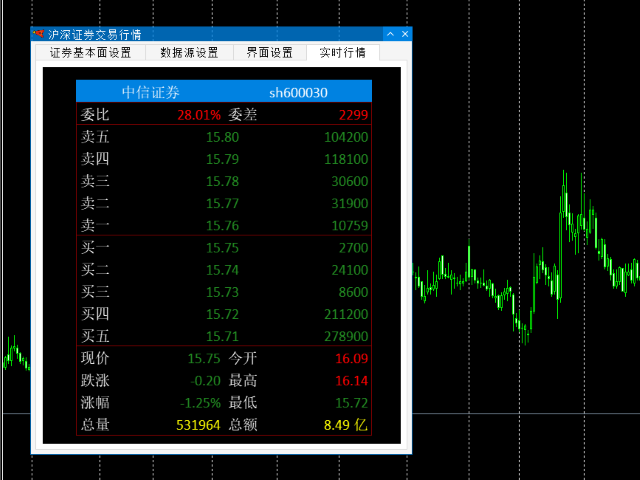Click the 卖四 price 15.79

222,159
